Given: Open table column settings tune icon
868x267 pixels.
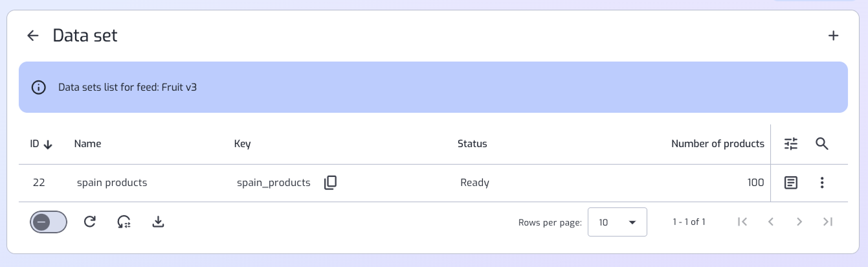Looking at the screenshot, I should point(791,144).
